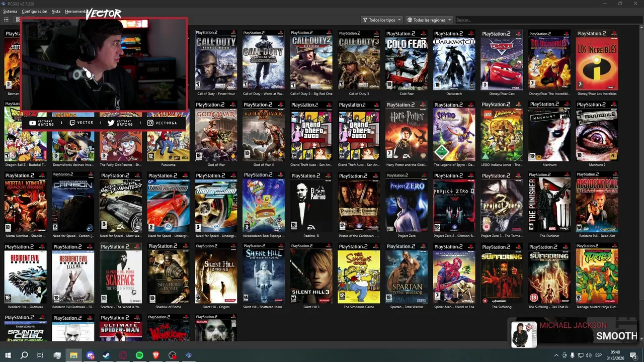This screenshot has width=644, height=362.
Task: Select Call of Duty - World at War cover
Action: (264, 60)
